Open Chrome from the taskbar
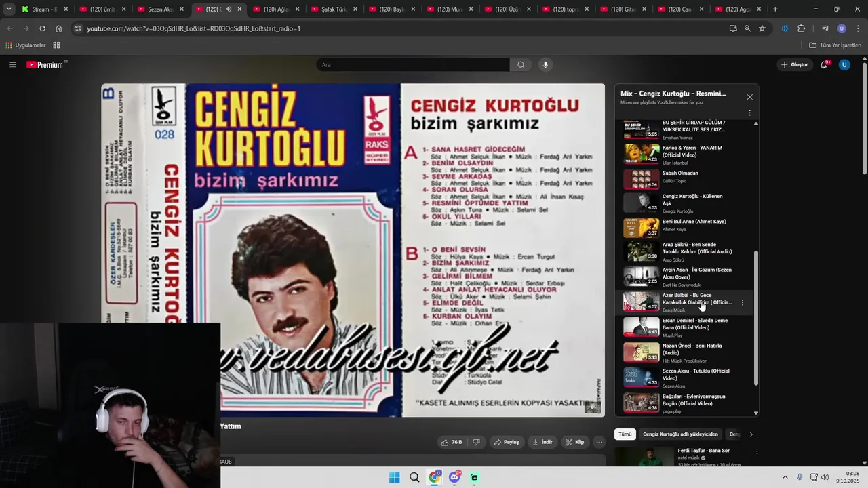The width and height of the screenshot is (868, 488). 435,477
